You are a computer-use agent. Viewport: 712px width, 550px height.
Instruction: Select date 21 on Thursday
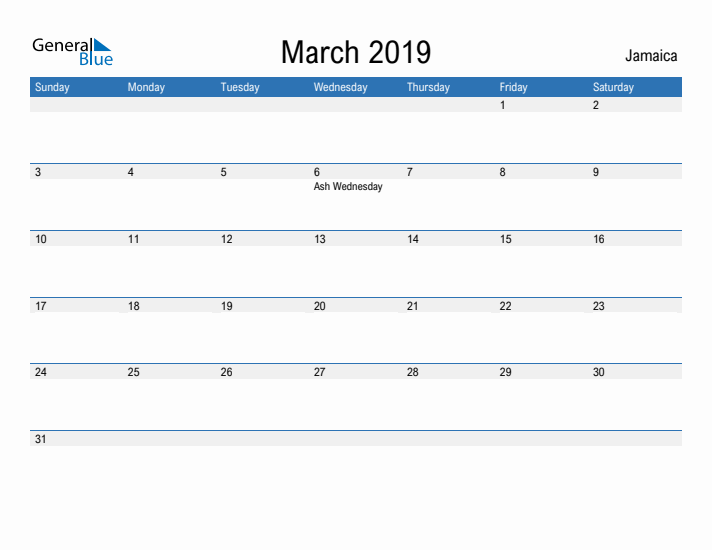pos(413,306)
